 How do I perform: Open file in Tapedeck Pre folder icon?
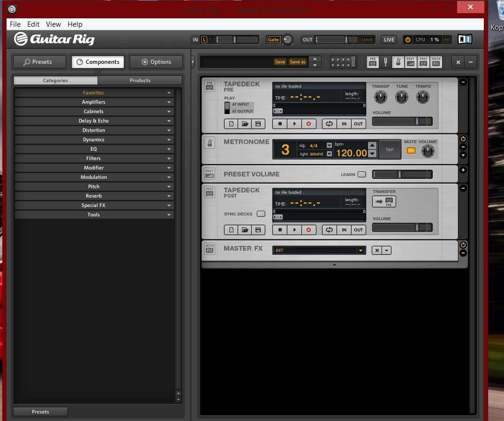click(x=245, y=123)
